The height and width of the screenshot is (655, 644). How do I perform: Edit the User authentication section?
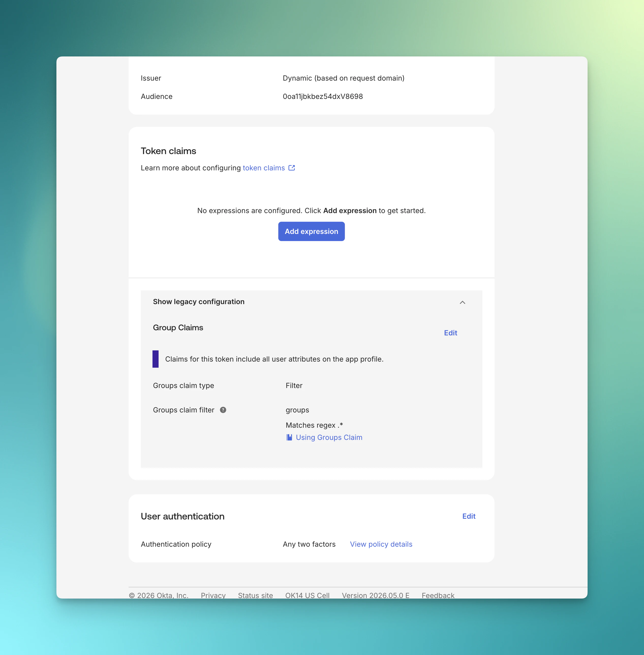[x=469, y=516]
